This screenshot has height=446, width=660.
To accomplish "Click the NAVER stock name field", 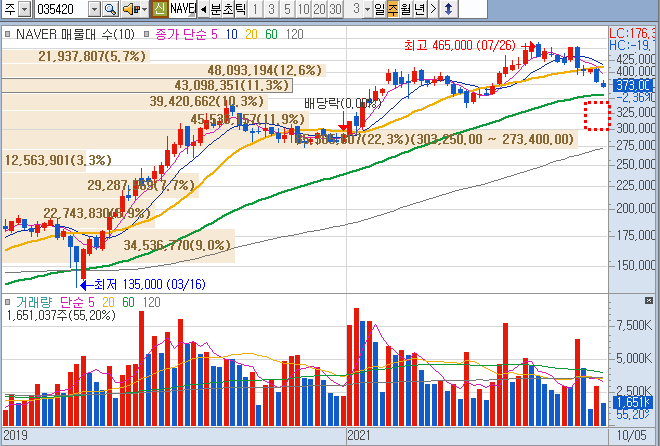I will tap(182, 9).
